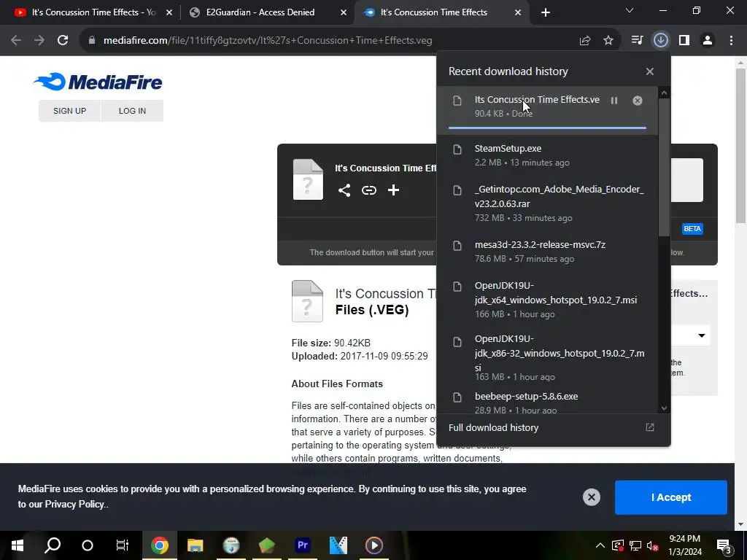
Task: Open OpenJDK19U jdk_x64 msi download entry
Action: tap(547, 300)
